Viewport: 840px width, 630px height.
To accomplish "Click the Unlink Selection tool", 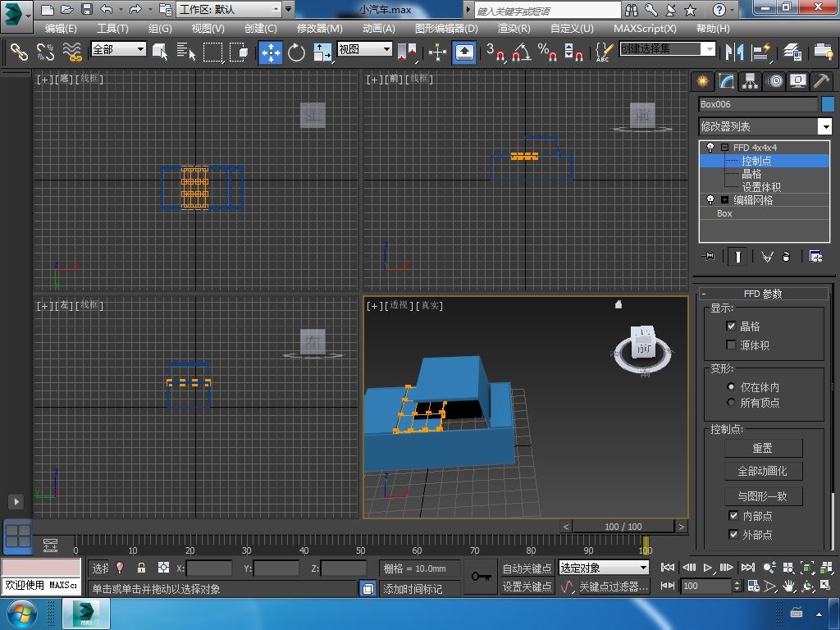I will [x=46, y=52].
